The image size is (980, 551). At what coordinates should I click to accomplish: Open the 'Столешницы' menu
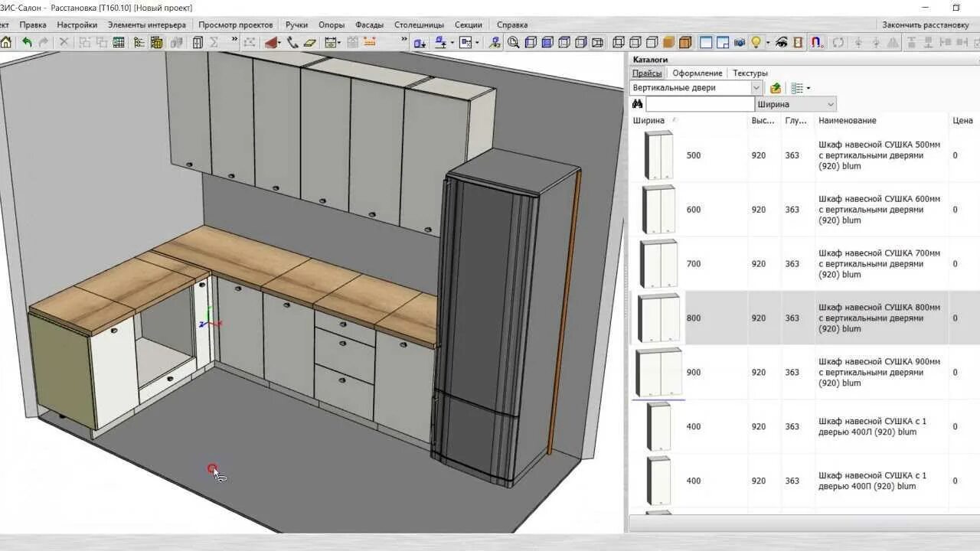(419, 24)
